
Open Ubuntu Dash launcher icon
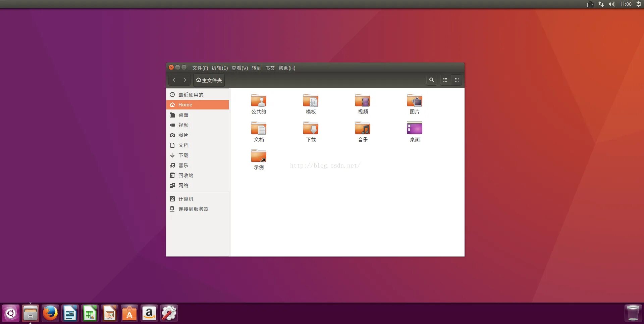tap(11, 314)
